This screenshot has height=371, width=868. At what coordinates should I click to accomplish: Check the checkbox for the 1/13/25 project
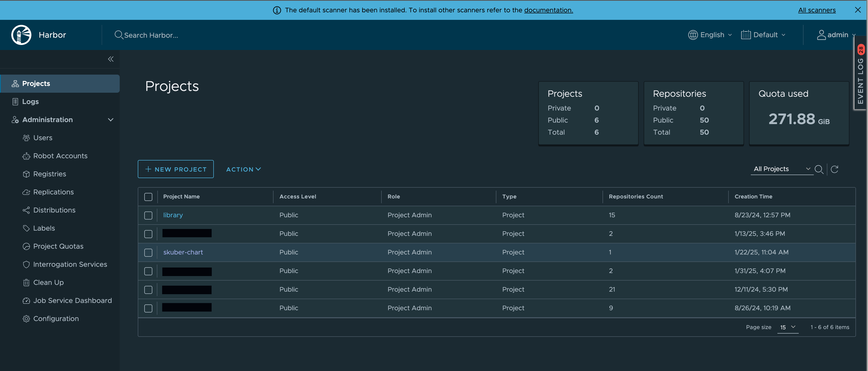(x=148, y=234)
